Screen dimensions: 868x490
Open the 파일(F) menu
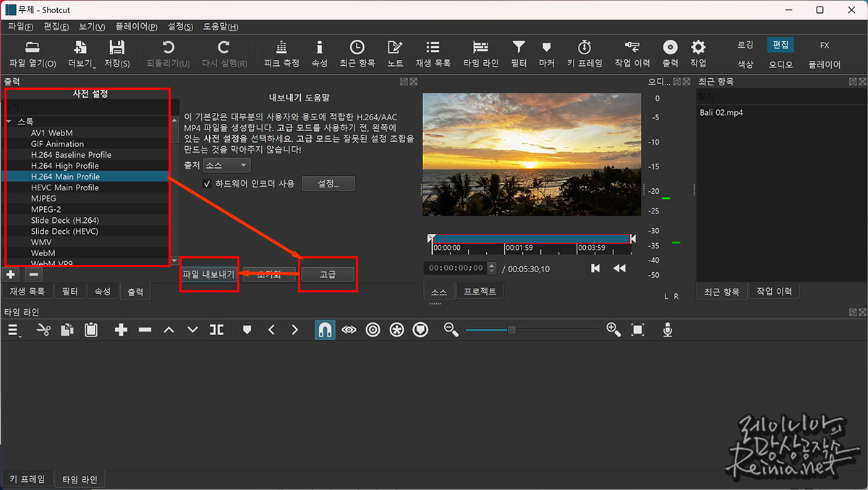coord(20,26)
